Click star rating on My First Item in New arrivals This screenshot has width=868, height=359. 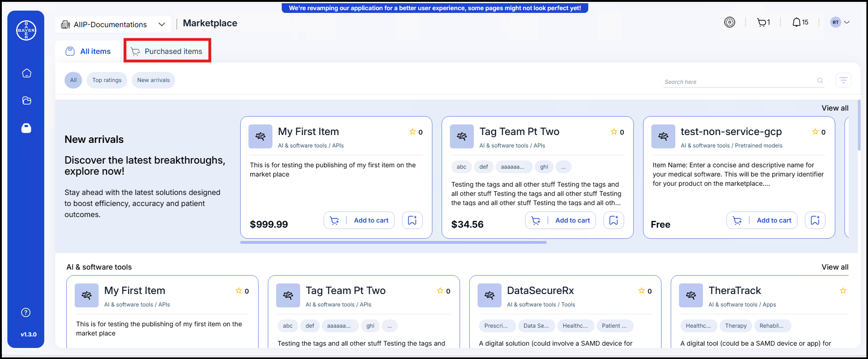click(413, 132)
